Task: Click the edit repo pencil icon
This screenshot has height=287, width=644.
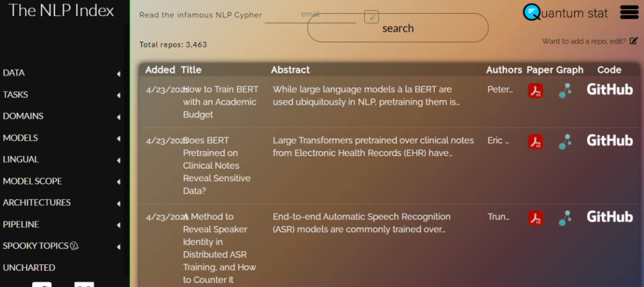Action: point(633,41)
